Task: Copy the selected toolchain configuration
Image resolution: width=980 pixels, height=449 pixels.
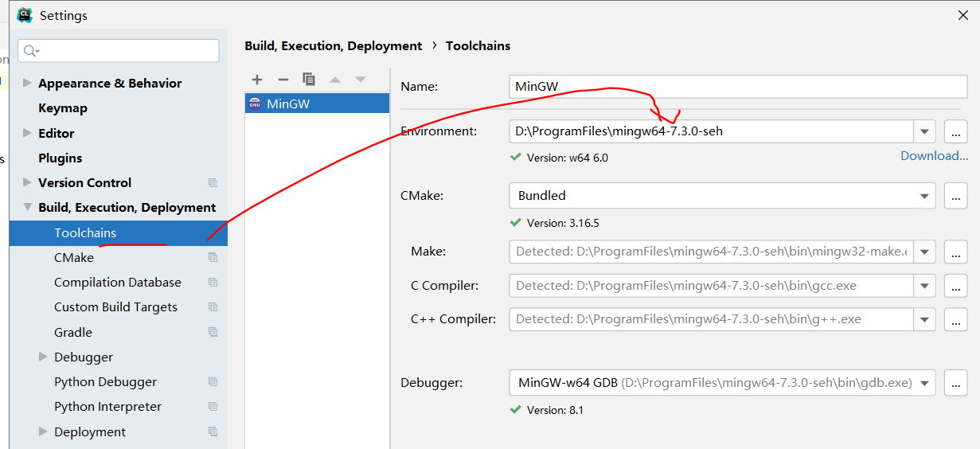Action: coord(309,80)
